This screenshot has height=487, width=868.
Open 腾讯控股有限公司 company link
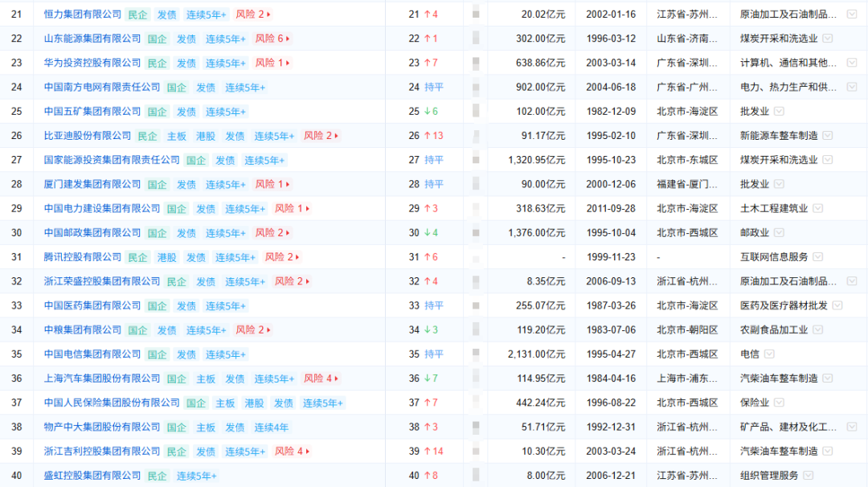(83, 257)
